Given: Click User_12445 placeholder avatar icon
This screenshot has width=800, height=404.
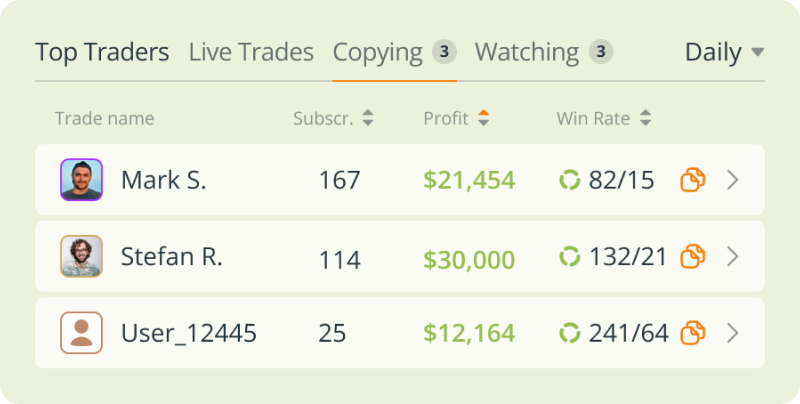Looking at the screenshot, I should 82,333.
